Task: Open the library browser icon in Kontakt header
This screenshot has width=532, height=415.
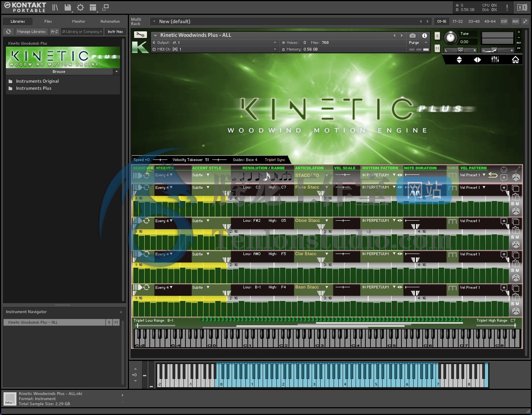Action: (55, 7)
